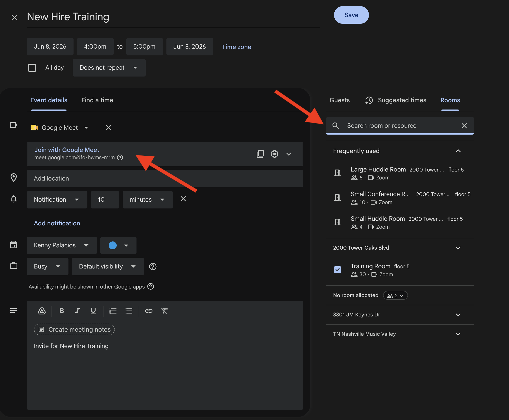Open the Default visibility dropdown
Screen dimensions: 509x420
pyautogui.click(x=108, y=266)
